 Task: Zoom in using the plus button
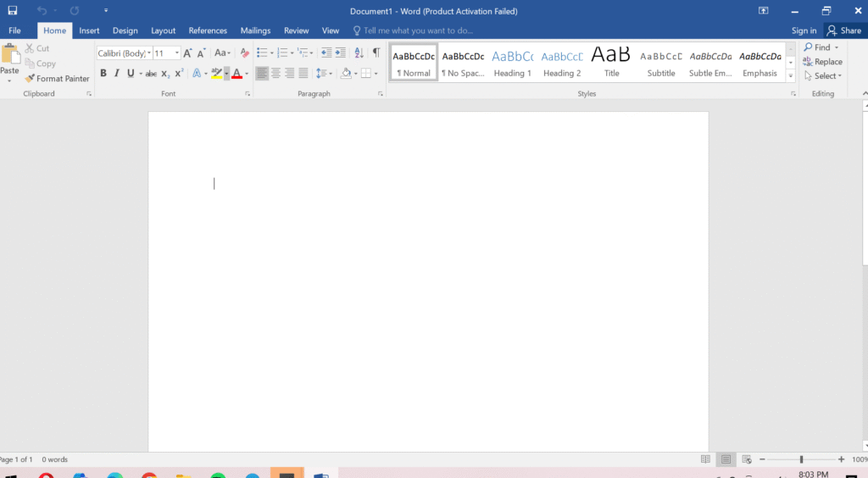pyautogui.click(x=842, y=459)
